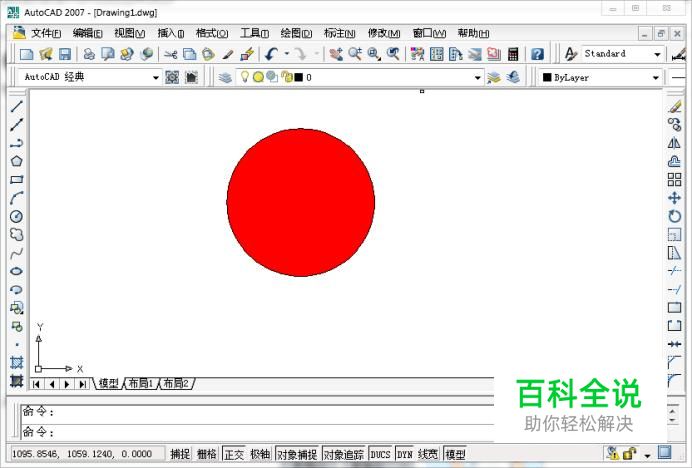Select the Polygon tool
The image size is (692, 468).
click(x=16, y=161)
